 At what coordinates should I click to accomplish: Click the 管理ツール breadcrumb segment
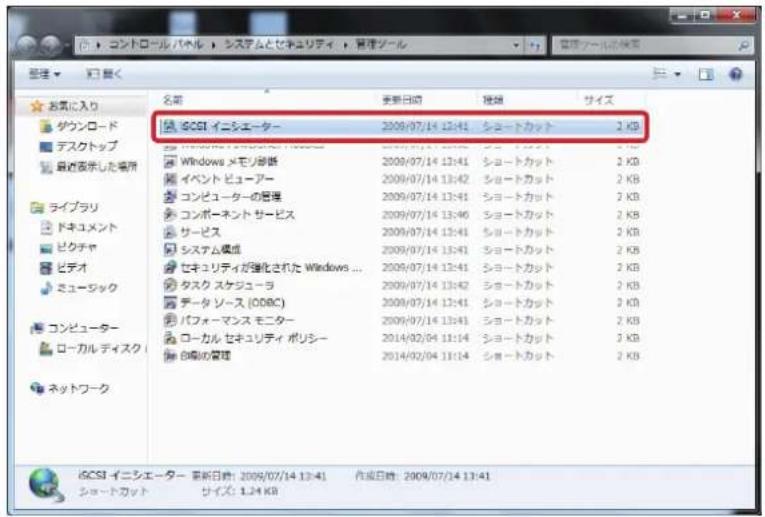click(x=381, y=45)
